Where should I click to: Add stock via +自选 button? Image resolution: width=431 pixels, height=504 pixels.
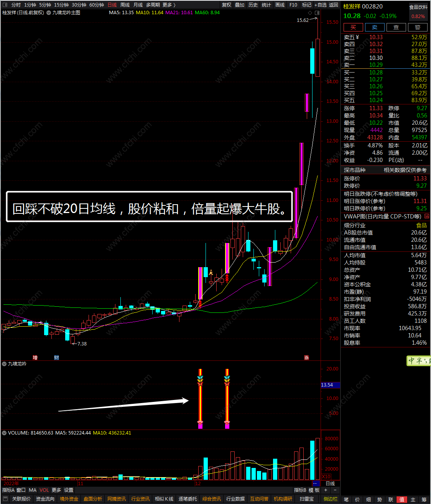[321, 5]
